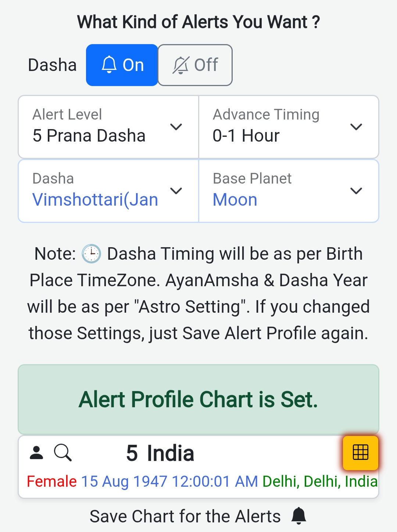Open the Advance Timing dropdown
This screenshot has height=532, width=397.
pos(289,127)
